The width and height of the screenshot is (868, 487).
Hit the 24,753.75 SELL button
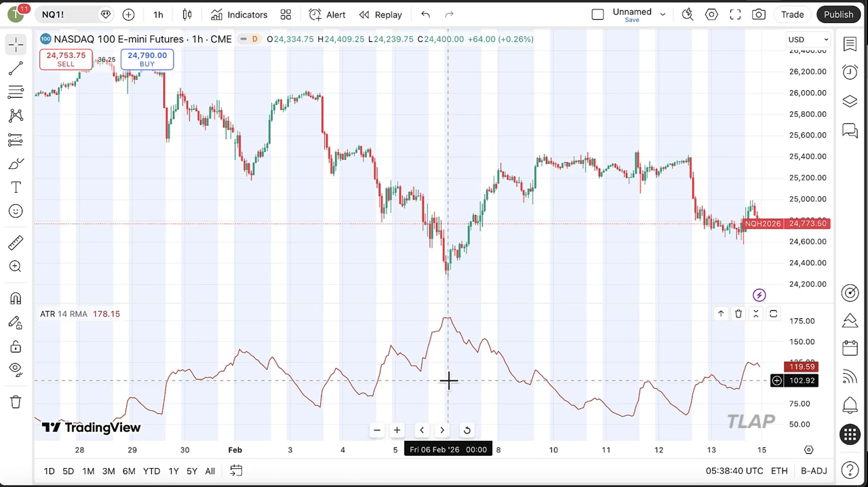(66, 60)
